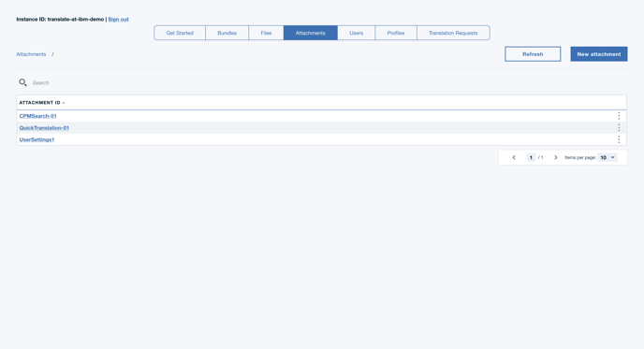
Task: Select the Translation Requests tab
Action: coord(453,33)
